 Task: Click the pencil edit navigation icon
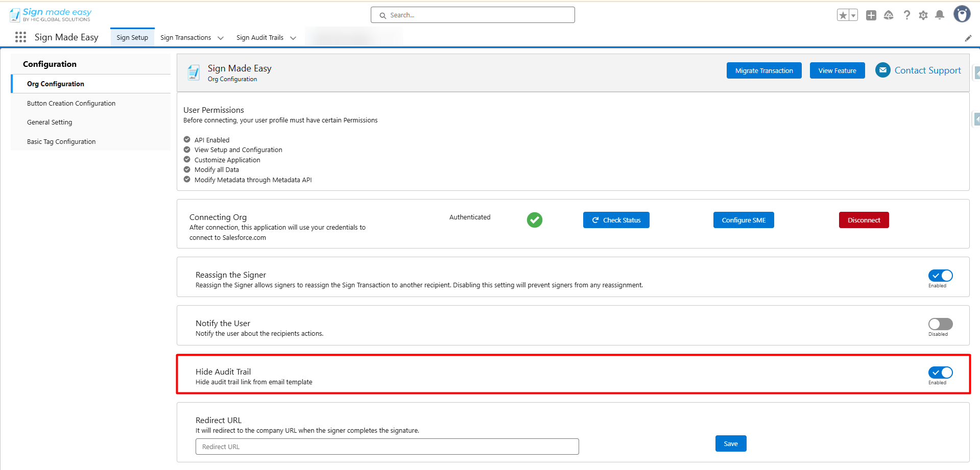pos(968,38)
